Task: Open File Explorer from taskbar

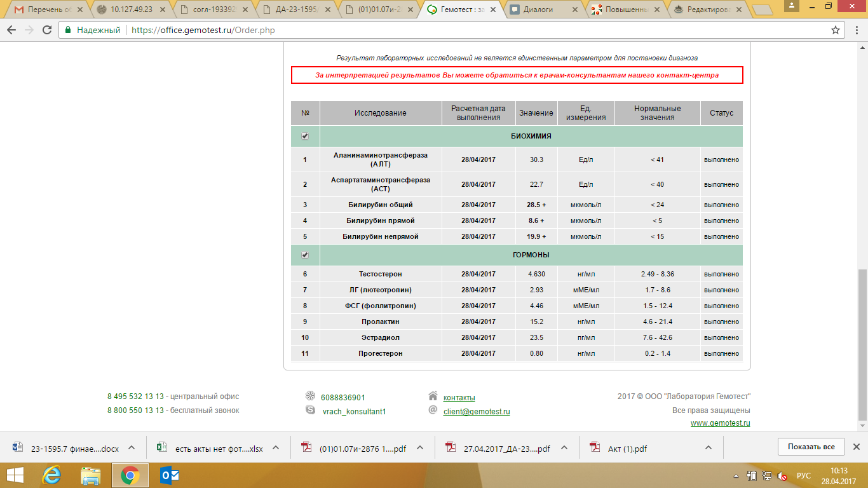Action: pyautogui.click(x=91, y=475)
